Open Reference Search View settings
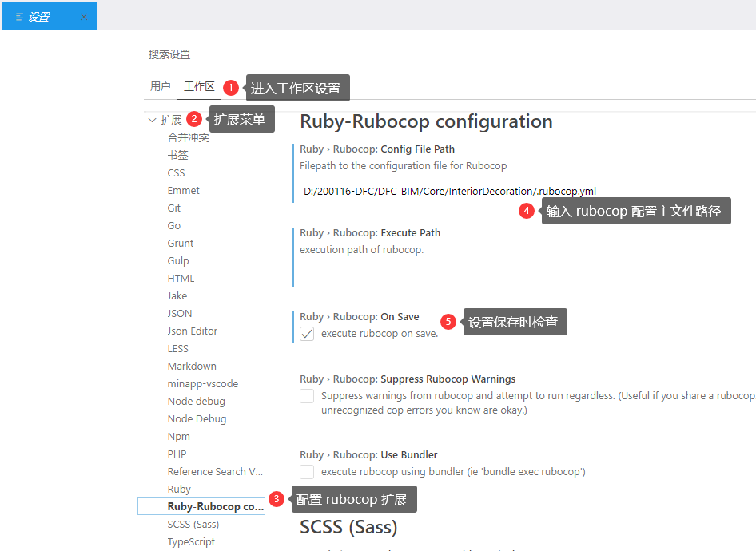This screenshot has width=756, height=551. click(x=215, y=472)
